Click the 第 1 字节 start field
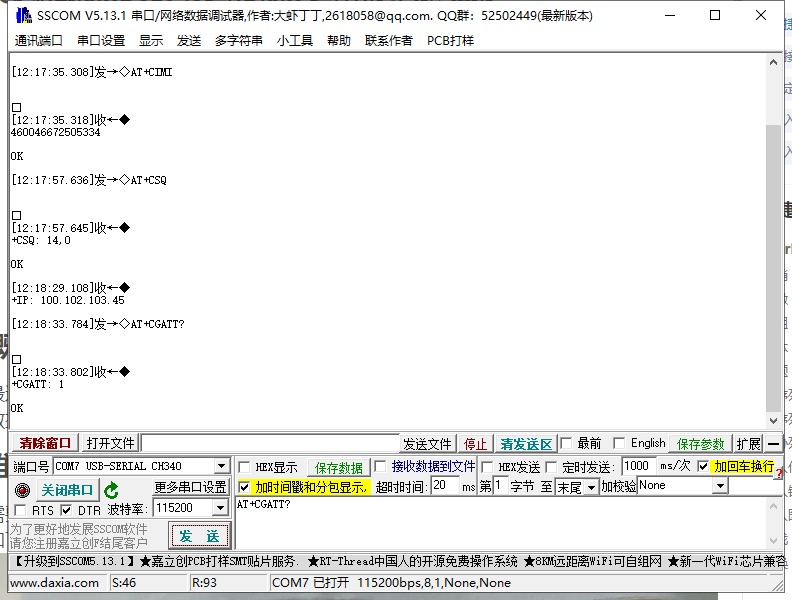Image resolution: width=792 pixels, height=600 pixels. coord(500,486)
